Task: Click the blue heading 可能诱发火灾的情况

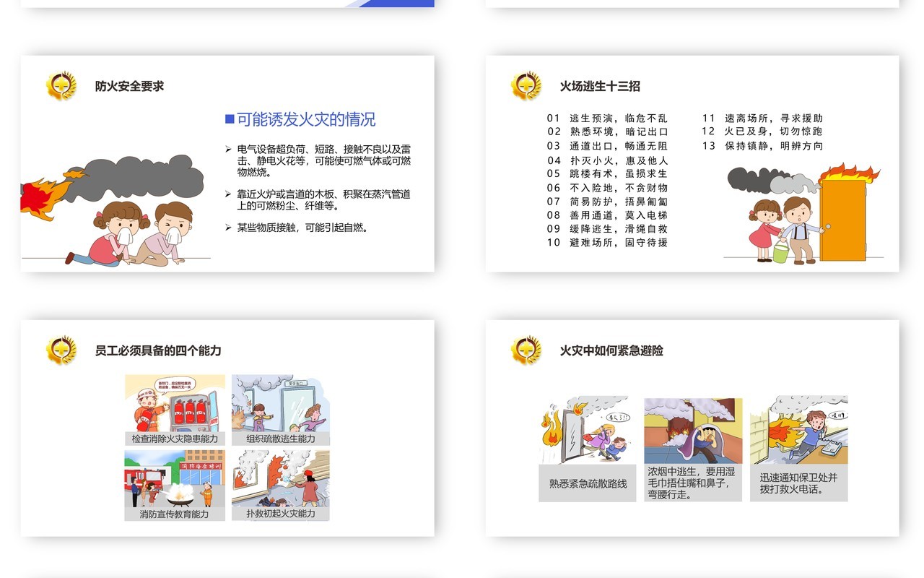Action: pos(300,119)
